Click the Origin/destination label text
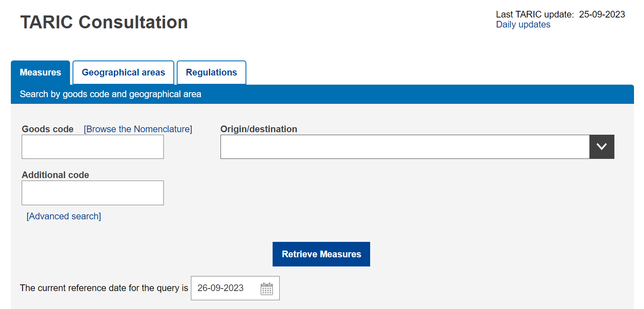The width and height of the screenshot is (644, 309). point(258,129)
